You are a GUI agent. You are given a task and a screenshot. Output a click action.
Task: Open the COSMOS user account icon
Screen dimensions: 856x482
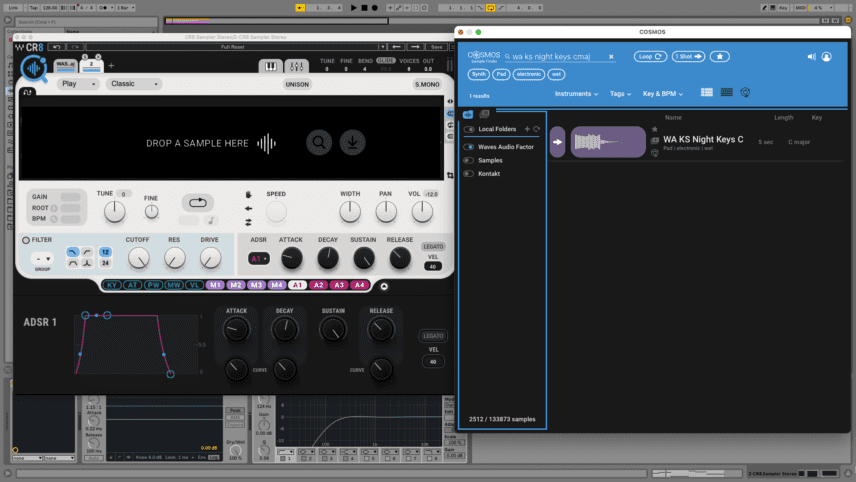click(827, 57)
